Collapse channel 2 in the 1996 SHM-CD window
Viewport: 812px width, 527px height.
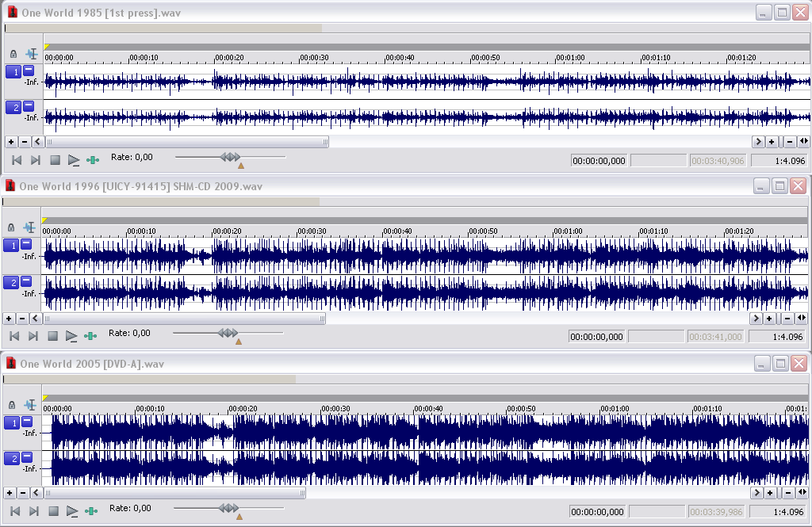pos(26,280)
